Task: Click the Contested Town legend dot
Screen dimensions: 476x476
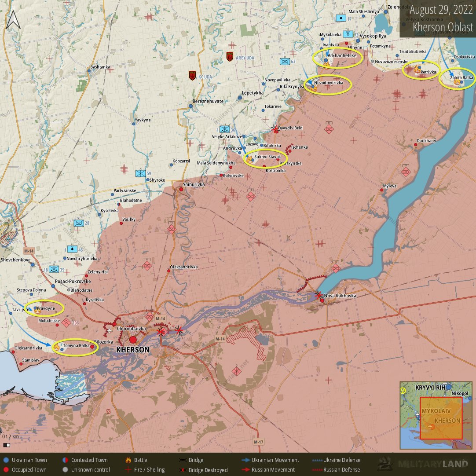Action: point(65,460)
